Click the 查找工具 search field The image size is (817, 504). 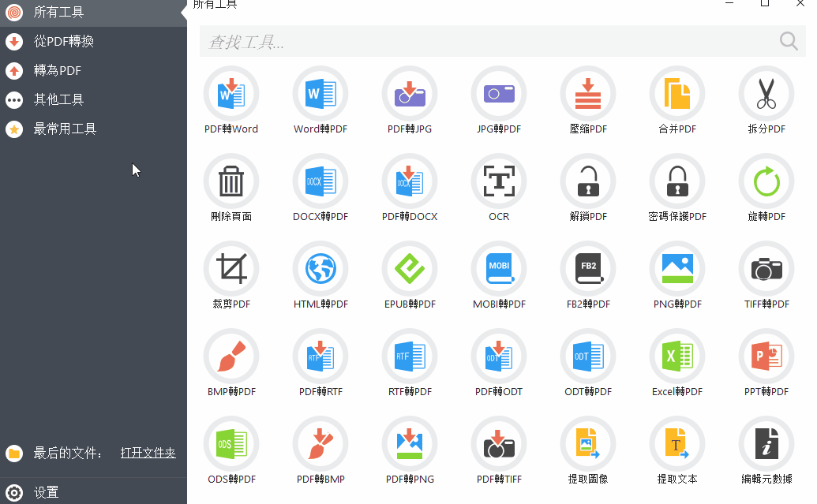click(x=489, y=42)
